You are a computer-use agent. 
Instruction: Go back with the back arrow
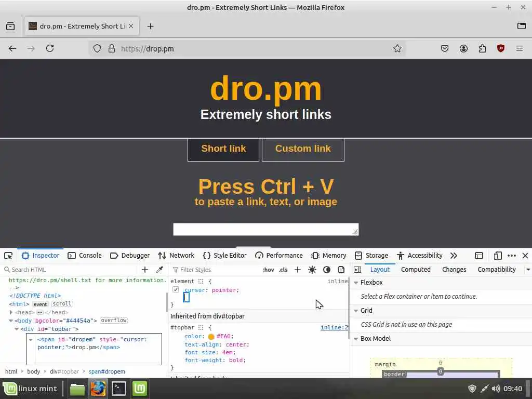pyautogui.click(x=12, y=48)
